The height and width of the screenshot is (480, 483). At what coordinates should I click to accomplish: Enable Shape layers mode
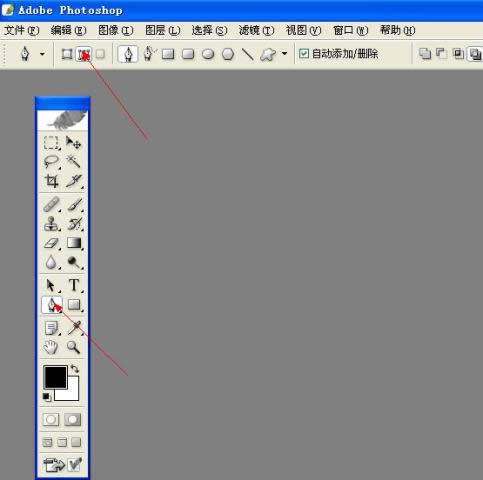(67, 54)
